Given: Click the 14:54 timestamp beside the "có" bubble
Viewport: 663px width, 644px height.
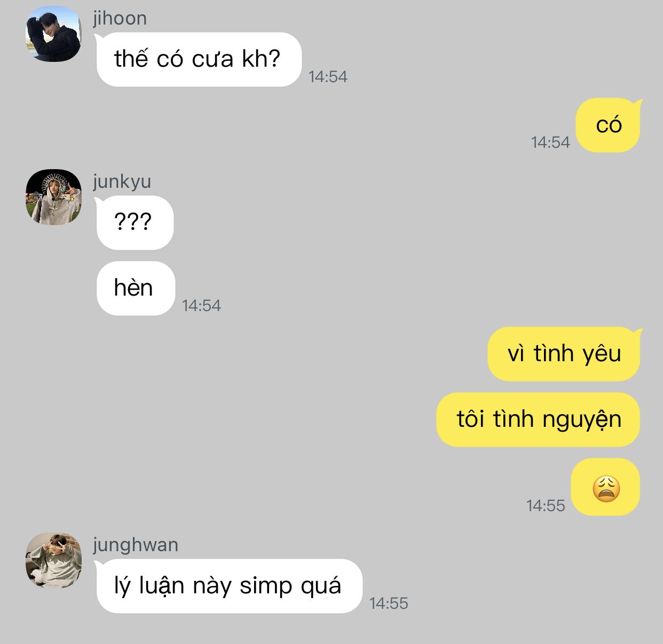Looking at the screenshot, I should coord(550,142).
